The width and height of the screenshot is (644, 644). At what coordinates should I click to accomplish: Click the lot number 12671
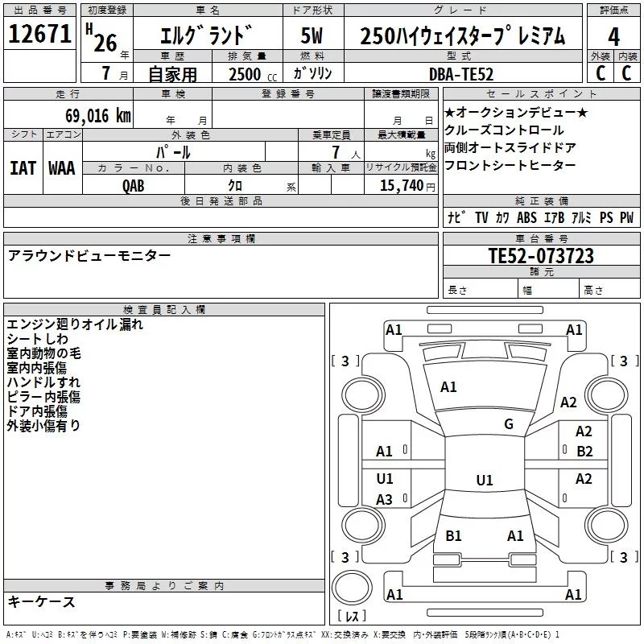[x=39, y=35]
